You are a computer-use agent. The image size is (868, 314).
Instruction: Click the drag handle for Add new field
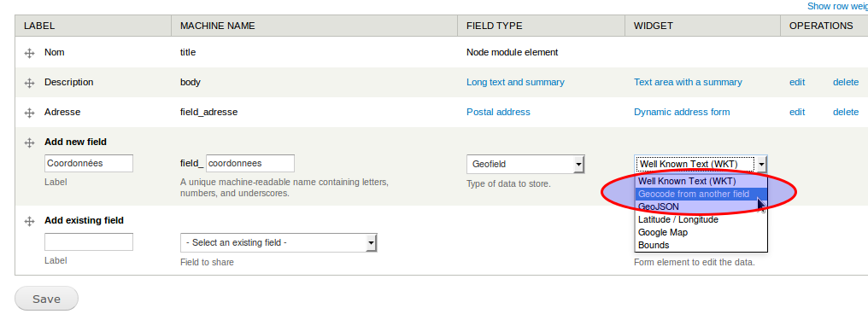[x=30, y=142]
